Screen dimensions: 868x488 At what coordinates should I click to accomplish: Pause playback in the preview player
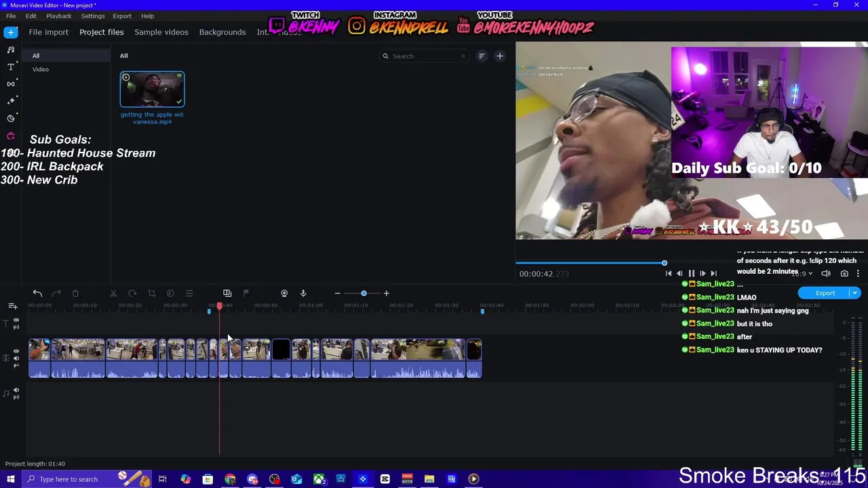coord(691,274)
